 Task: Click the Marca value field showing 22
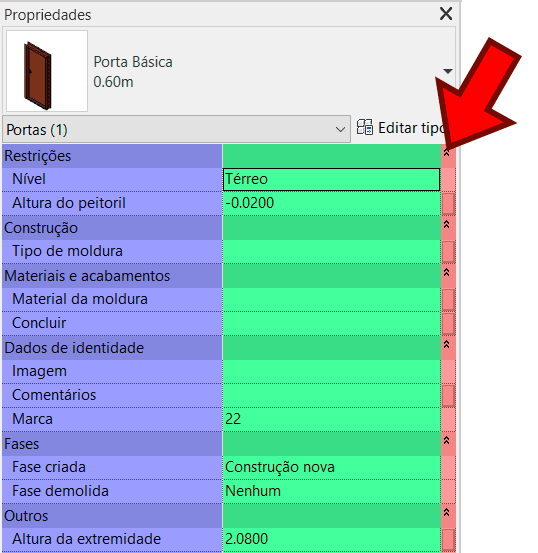point(331,419)
